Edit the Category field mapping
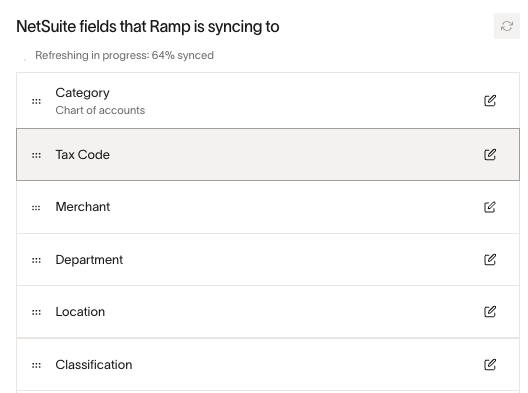Image resolution: width=528 pixels, height=393 pixels. (x=490, y=100)
